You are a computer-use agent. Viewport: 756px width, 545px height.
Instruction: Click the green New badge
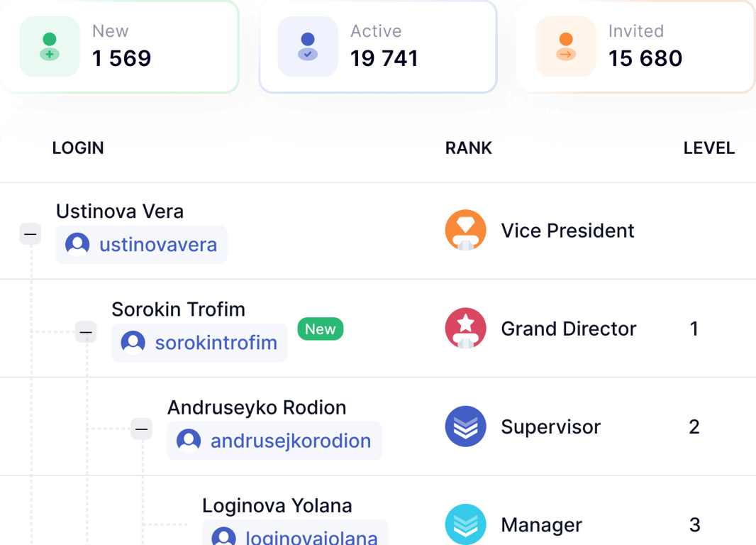[320, 329]
